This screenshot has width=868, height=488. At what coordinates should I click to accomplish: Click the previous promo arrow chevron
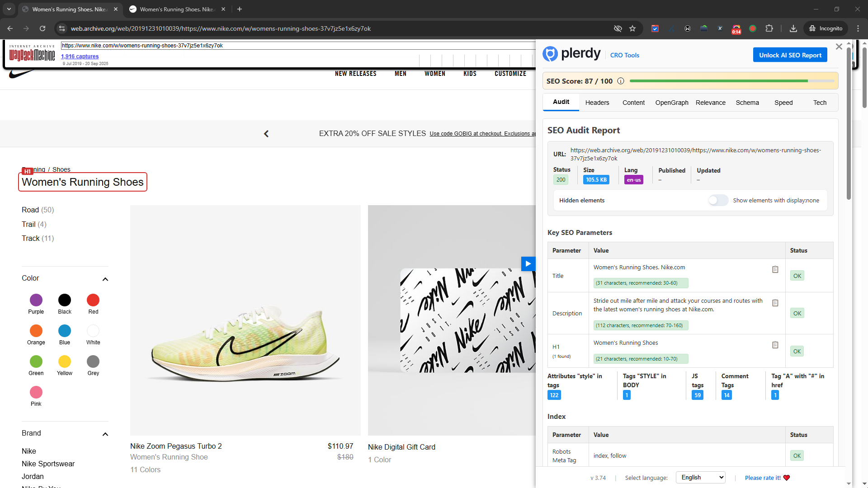[266, 134]
